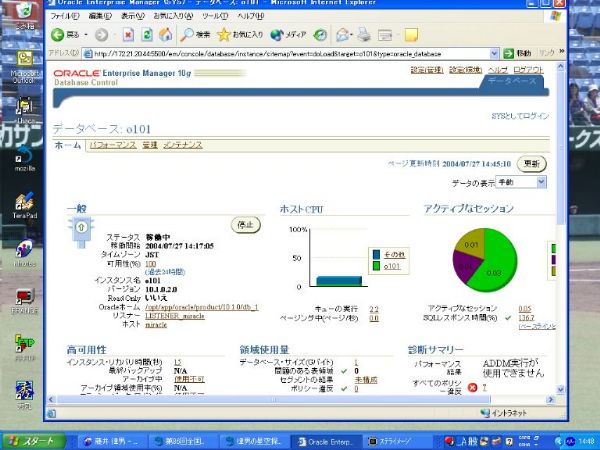This screenshot has height=450, width=600.
Task: Open the FFFTP desktop icon
Action: point(25,347)
